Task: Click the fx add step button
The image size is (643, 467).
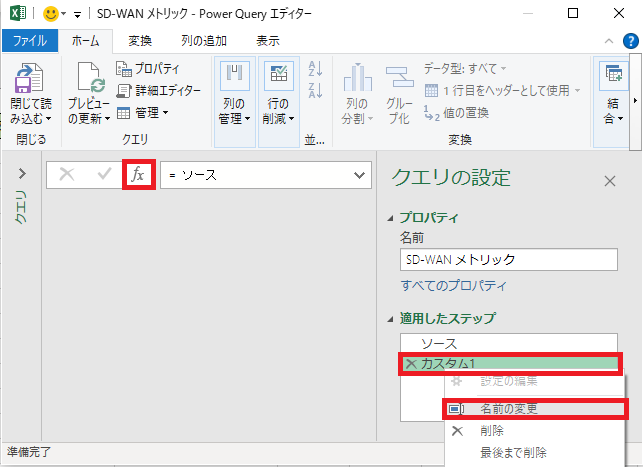Action: [x=139, y=175]
